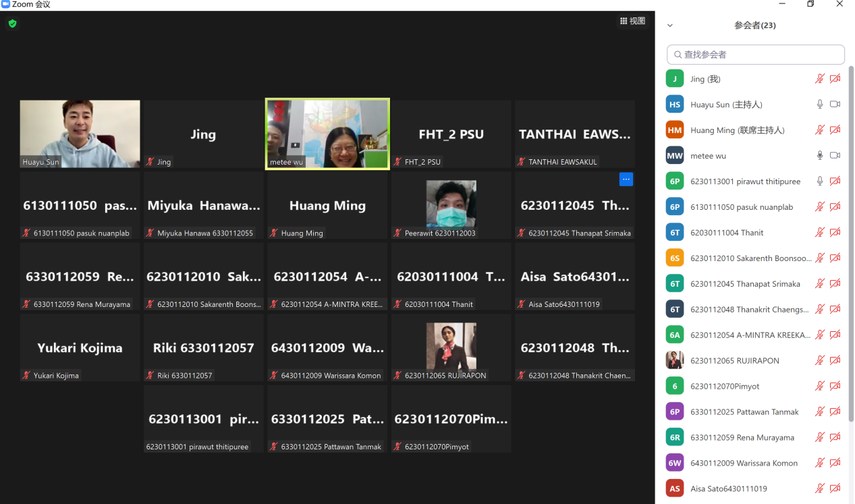
Task: Select the 6330112059 Rena Murayama tile
Action: tap(80, 277)
